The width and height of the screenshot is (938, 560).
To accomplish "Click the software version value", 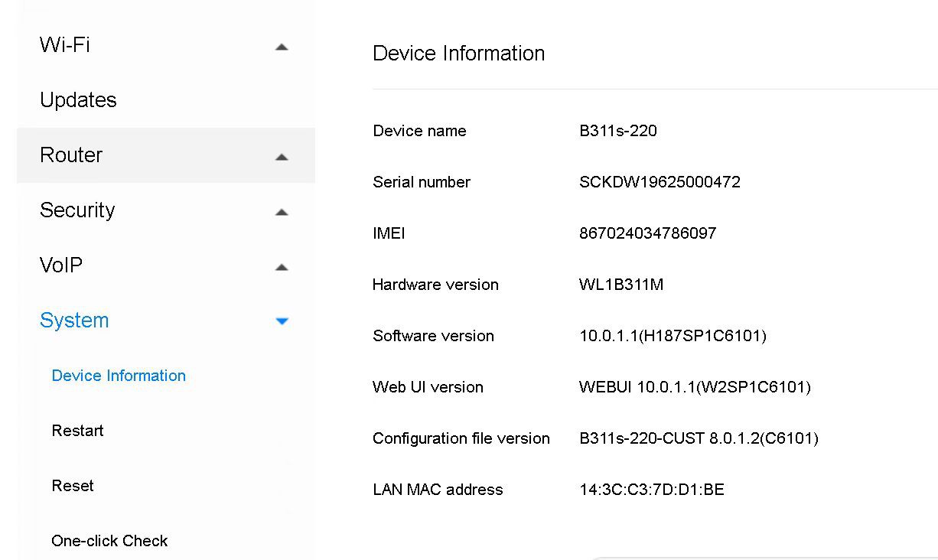I will coord(673,335).
